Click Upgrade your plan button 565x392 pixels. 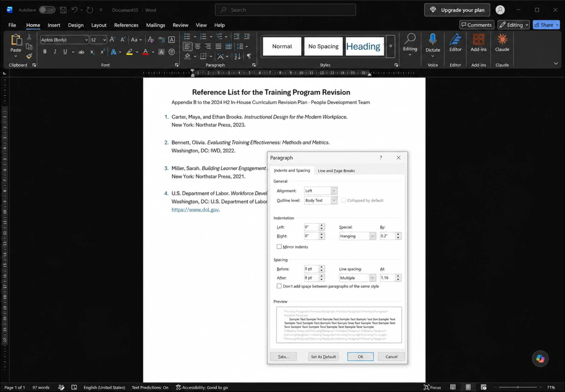click(x=457, y=10)
